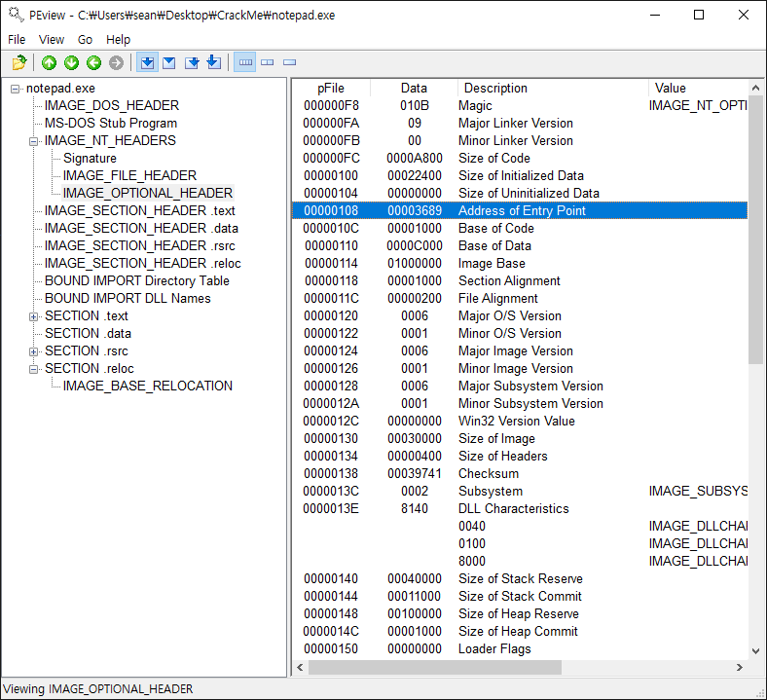Collapse the SECTION .reloc tree node
This screenshot has height=700, width=767.
pyautogui.click(x=33, y=369)
